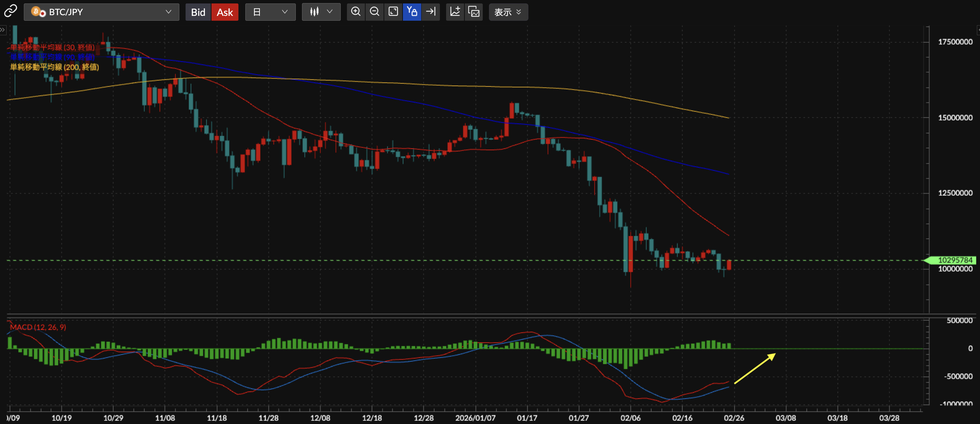Screen dimensions: 980x424
Task: Switch price display to Bid
Action: tap(198, 12)
